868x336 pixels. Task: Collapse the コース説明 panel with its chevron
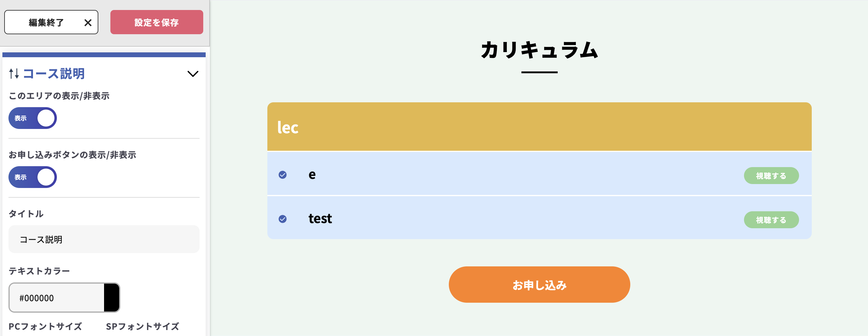point(193,74)
